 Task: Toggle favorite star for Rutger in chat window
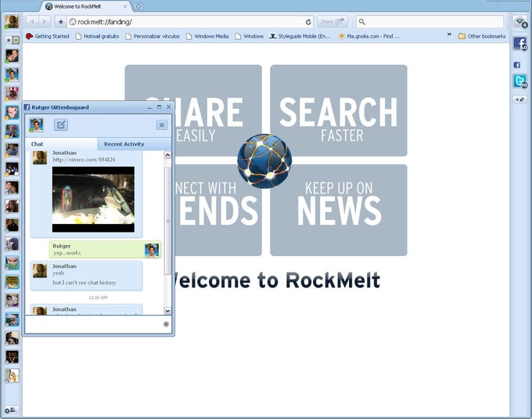162,125
